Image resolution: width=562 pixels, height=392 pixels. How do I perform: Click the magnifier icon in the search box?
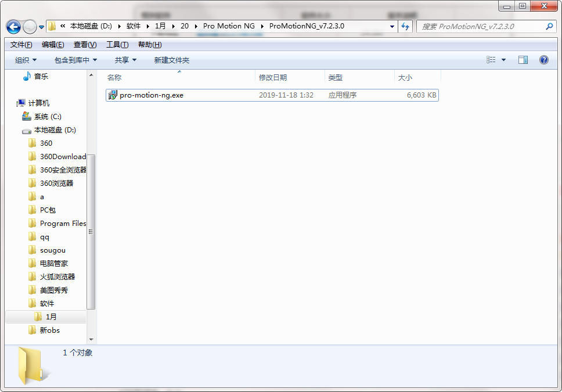click(549, 27)
